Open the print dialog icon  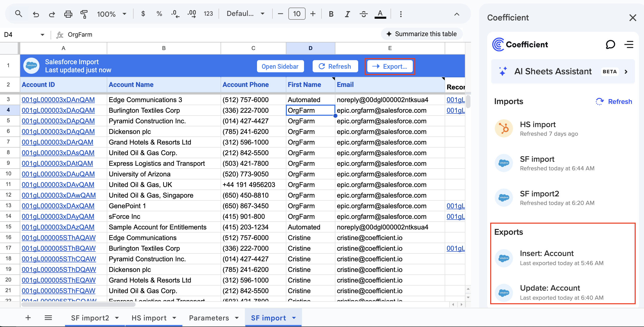pyautogui.click(x=68, y=14)
